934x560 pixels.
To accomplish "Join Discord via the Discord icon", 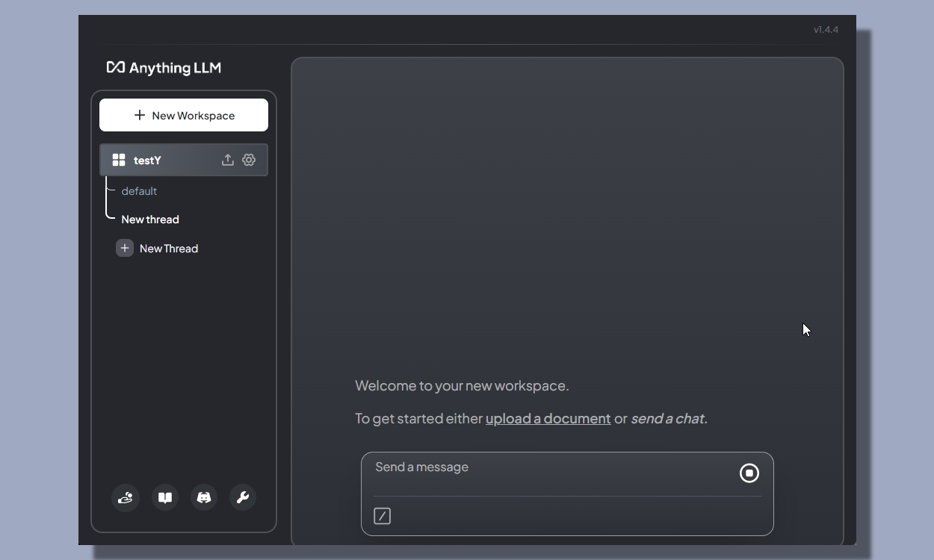I will coord(203,497).
